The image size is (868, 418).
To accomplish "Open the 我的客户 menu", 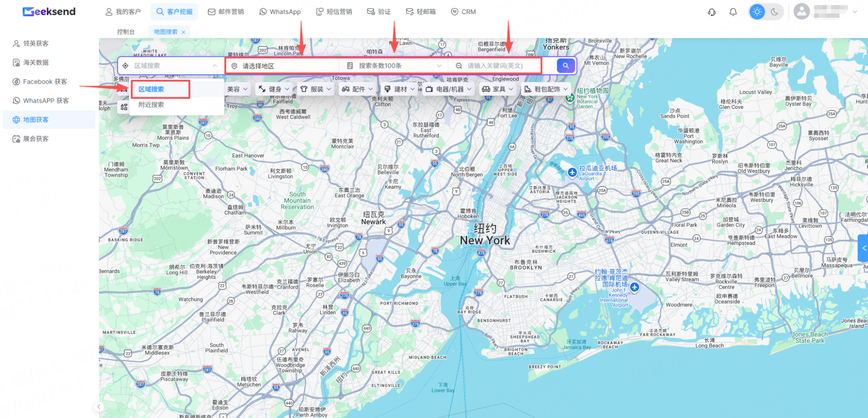I will click(x=123, y=12).
